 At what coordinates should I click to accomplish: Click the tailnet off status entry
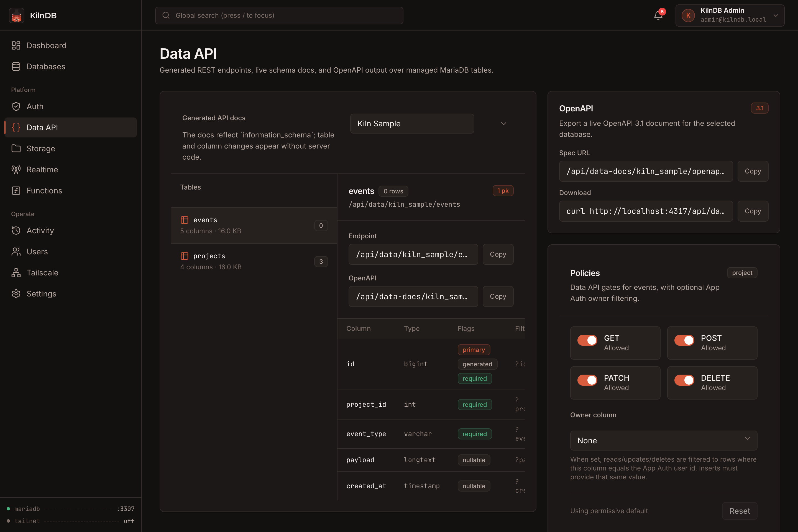[71, 521]
